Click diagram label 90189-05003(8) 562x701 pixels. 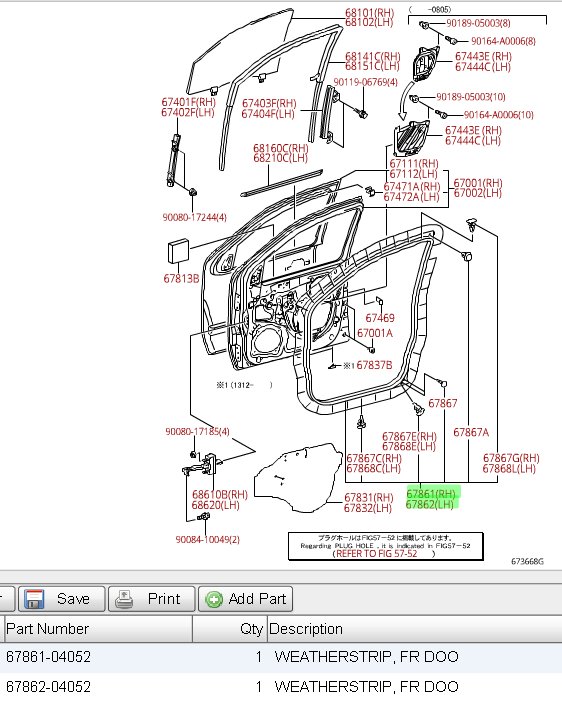478,23
